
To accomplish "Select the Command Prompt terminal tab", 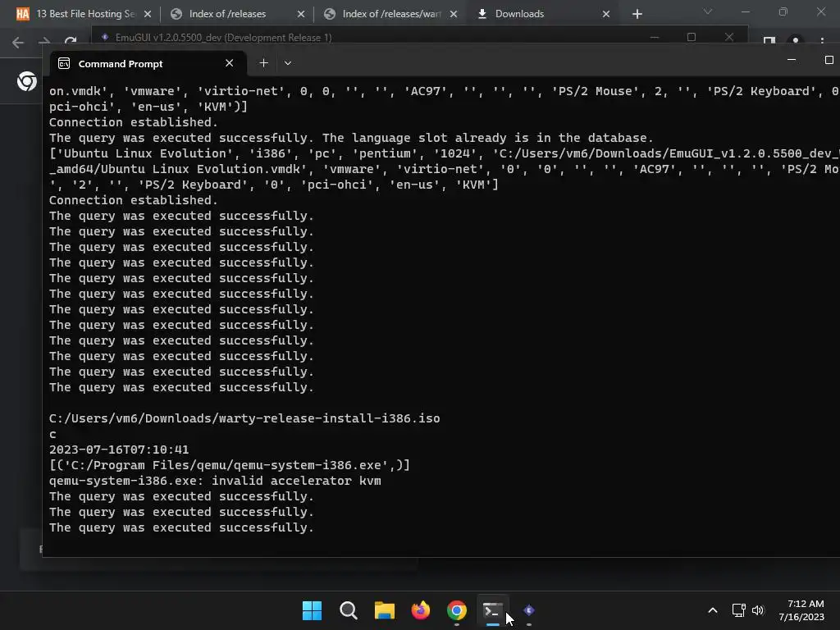I will (148, 64).
